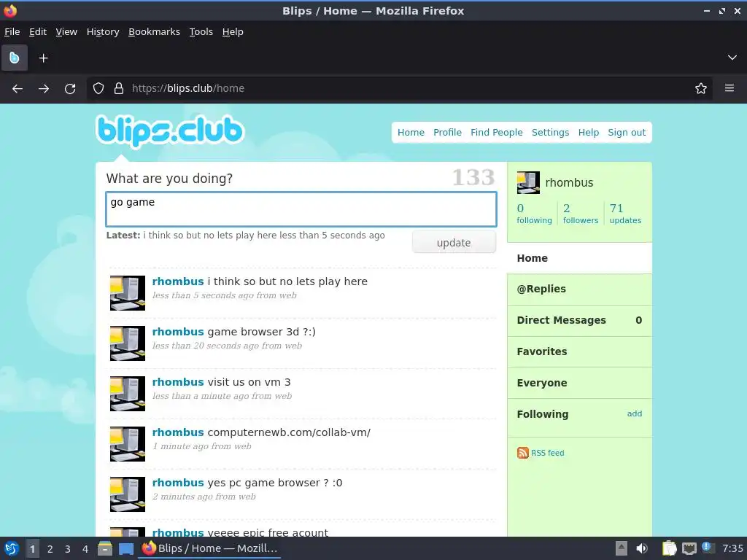View site security via padlock icon
Screen dimensions: 747x560
119,88
